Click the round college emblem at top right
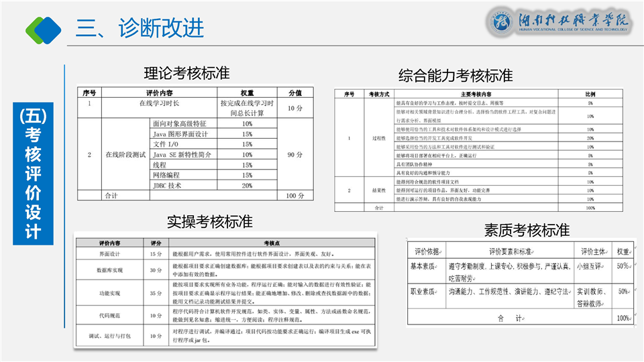Screen dimensions: 644x362 [500, 21]
